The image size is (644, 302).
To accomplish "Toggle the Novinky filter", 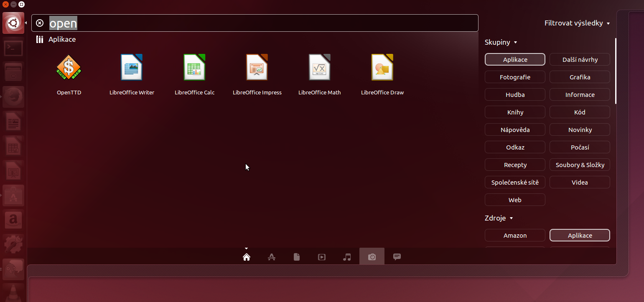I will click(x=580, y=129).
